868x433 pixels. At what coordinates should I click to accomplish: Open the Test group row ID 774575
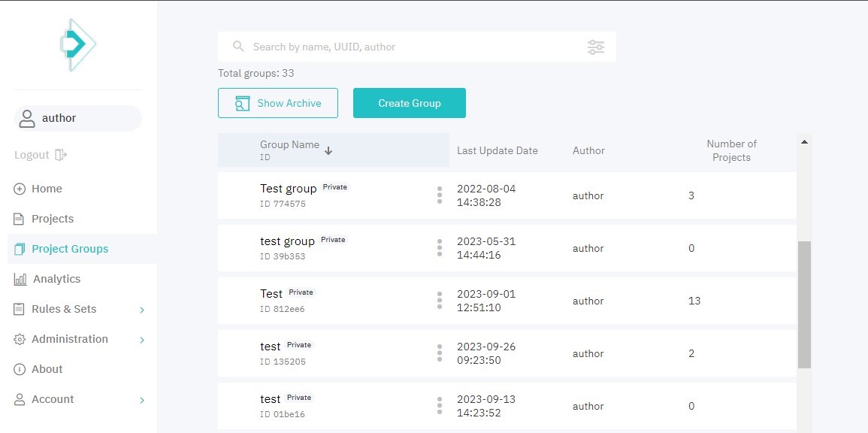tap(507, 195)
